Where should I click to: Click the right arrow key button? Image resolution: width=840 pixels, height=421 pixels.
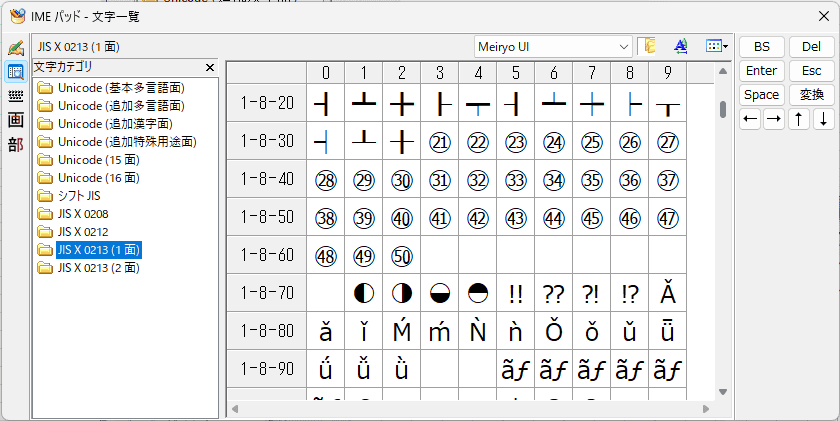pyautogui.click(x=774, y=119)
